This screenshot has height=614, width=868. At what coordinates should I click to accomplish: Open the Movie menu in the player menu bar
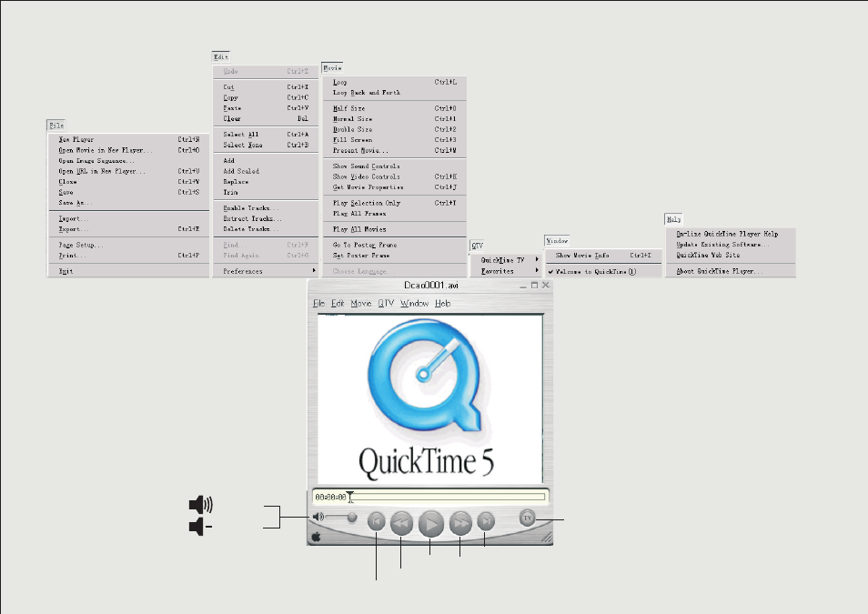pos(361,304)
